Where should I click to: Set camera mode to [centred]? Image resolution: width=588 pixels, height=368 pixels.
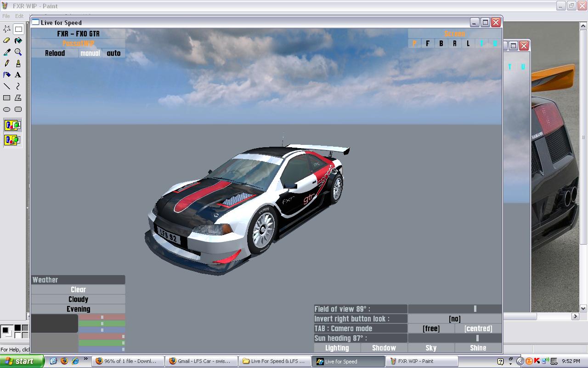point(478,328)
